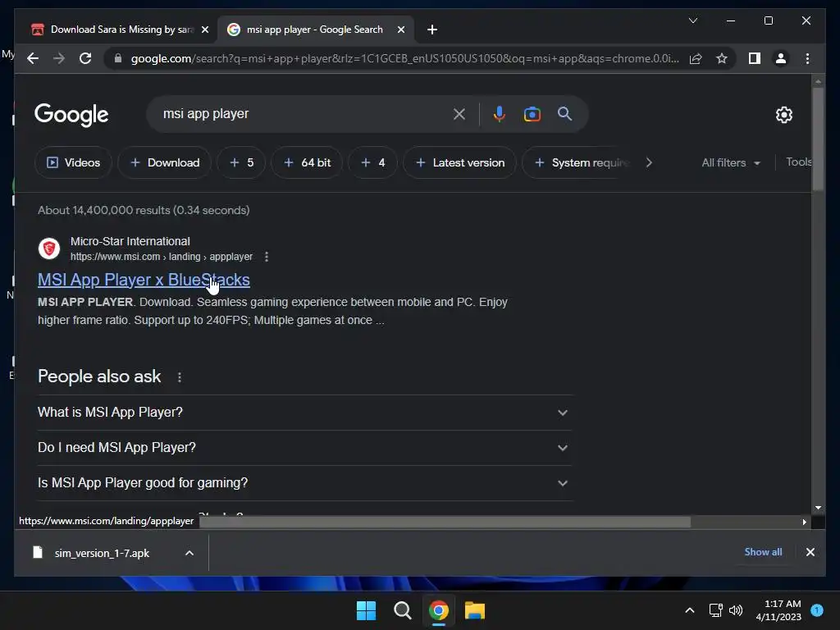Go to Google homepage via logo
Image resolution: width=840 pixels, height=630 pixels.
71,115
